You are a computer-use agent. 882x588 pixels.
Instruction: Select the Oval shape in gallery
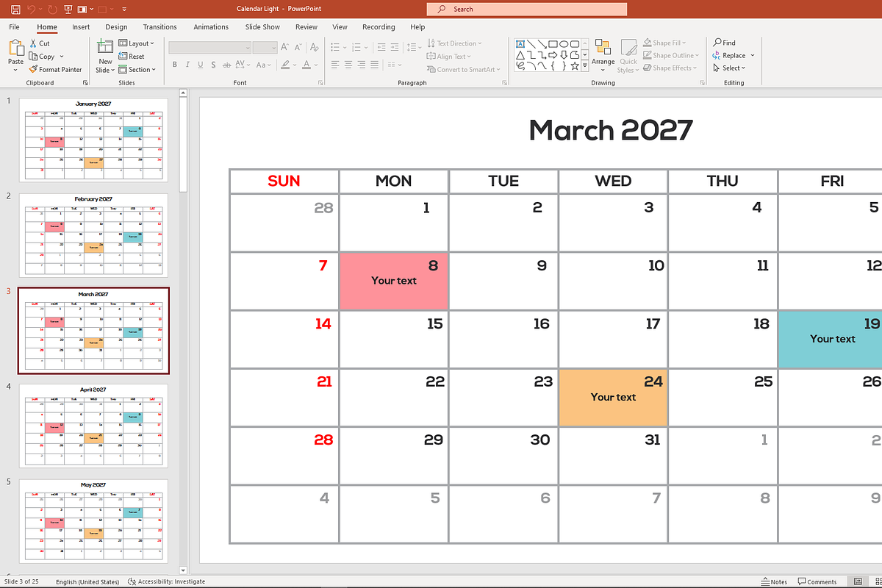[564, 44]
